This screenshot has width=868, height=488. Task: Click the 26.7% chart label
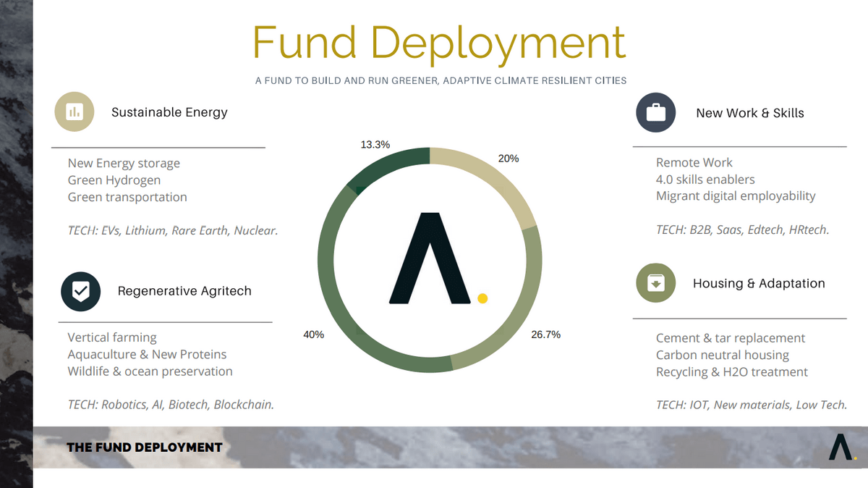545,335
